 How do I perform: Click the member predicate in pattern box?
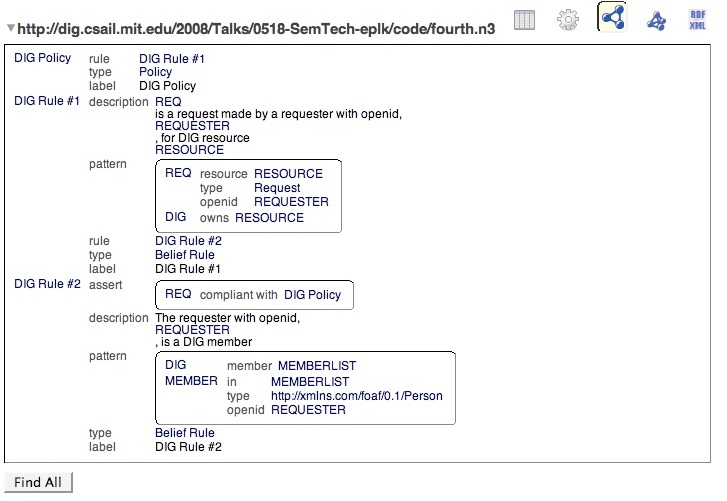249,366
